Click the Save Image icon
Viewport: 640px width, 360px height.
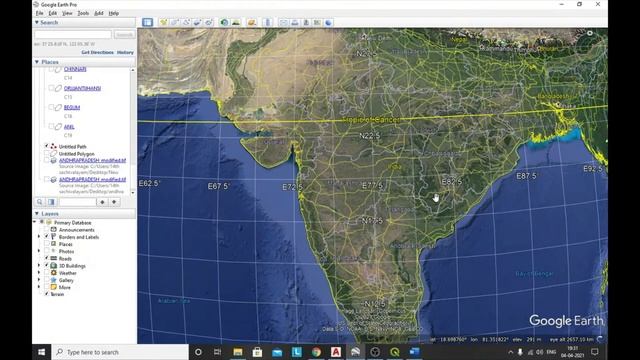point(306,22)
